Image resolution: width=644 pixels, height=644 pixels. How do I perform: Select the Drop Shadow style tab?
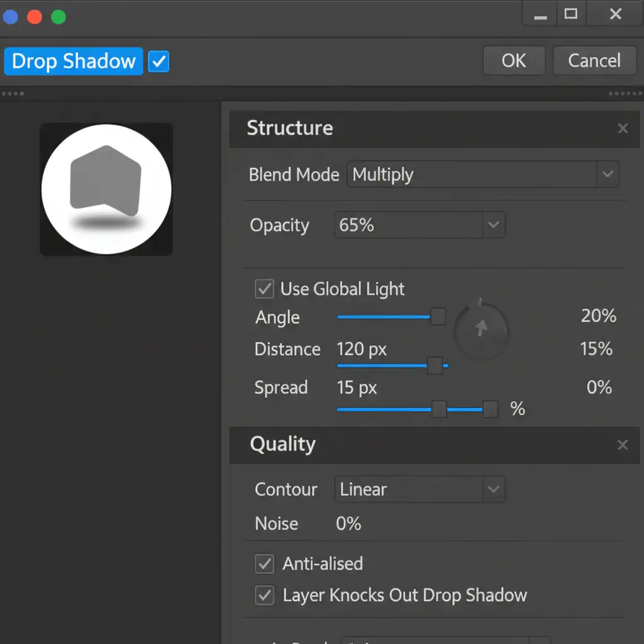pyautogui.click(x=74, y=62)
